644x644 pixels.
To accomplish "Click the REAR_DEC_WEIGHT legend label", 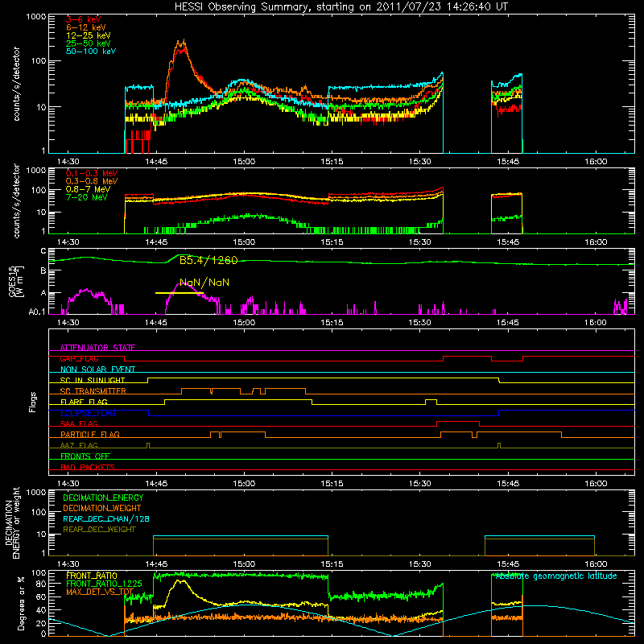I will coord(99,530).
